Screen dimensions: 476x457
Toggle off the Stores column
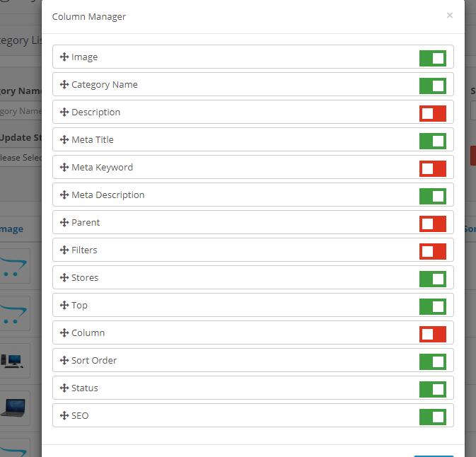click(x=432, y=279)
